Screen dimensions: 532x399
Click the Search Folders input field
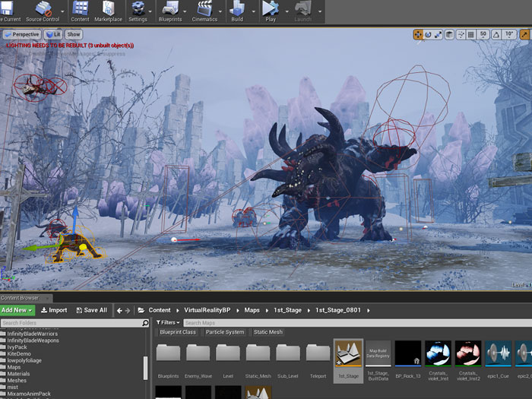tap(71, 323)
